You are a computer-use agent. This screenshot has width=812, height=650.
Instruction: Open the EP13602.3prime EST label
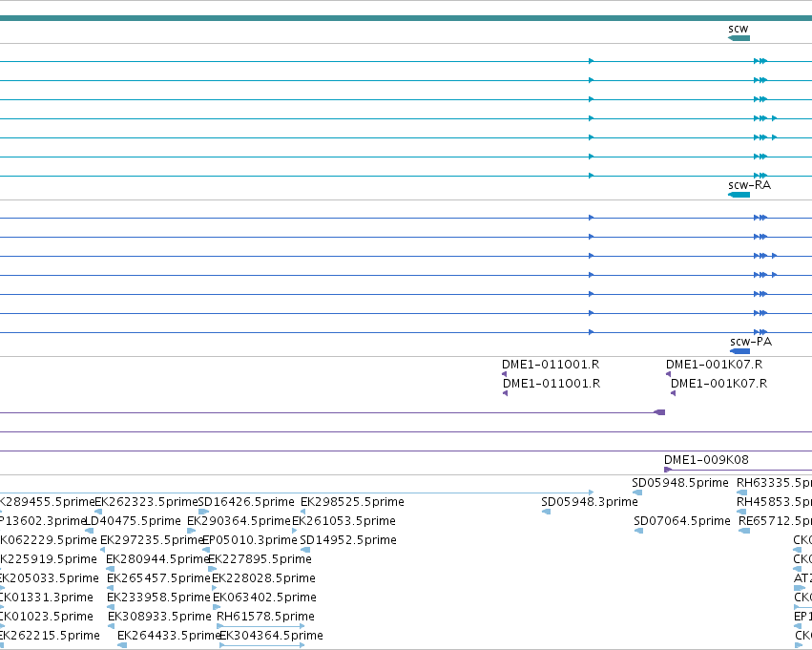pos(41,520)
